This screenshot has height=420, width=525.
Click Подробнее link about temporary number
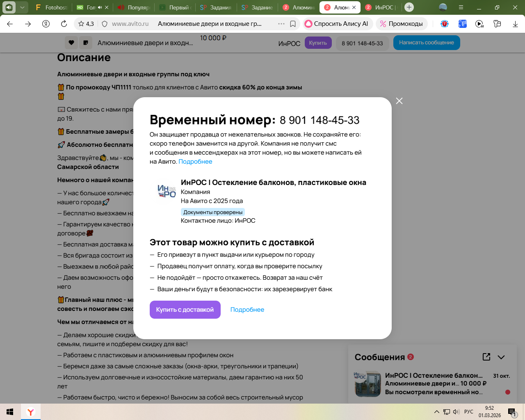[x=195, y=162]
